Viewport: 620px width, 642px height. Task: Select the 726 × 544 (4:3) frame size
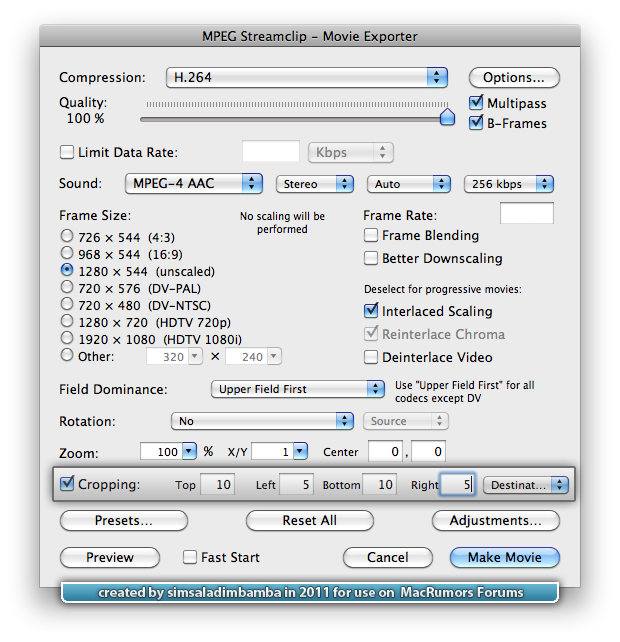click(x=67, y=235)
